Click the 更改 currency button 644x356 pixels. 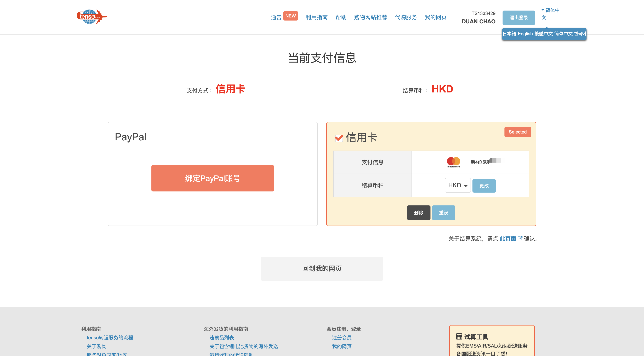484,186
